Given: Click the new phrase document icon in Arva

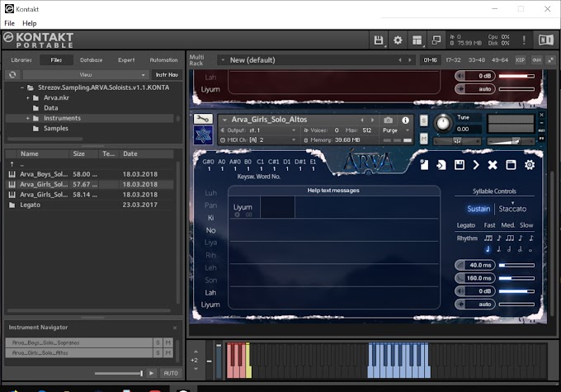Looking at the screenshot, I should [x=424, y=165].
